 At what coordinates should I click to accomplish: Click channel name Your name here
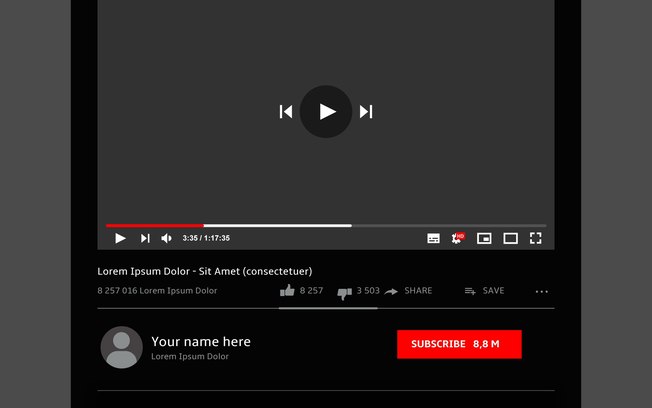coord(201,341)
